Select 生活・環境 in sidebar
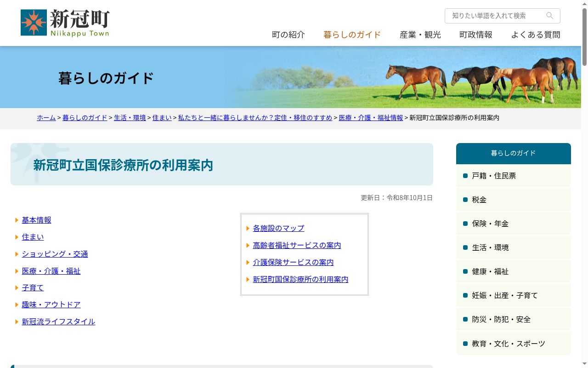The height and width of the screenshot is (368, 588). click(x=514, y=247)
